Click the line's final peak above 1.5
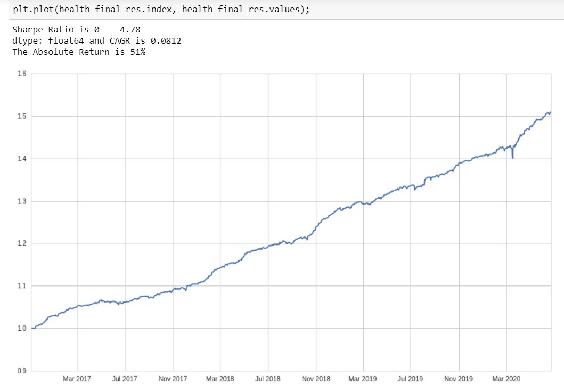The height and width of the screenshot is (392, 564). pos(549,113)
